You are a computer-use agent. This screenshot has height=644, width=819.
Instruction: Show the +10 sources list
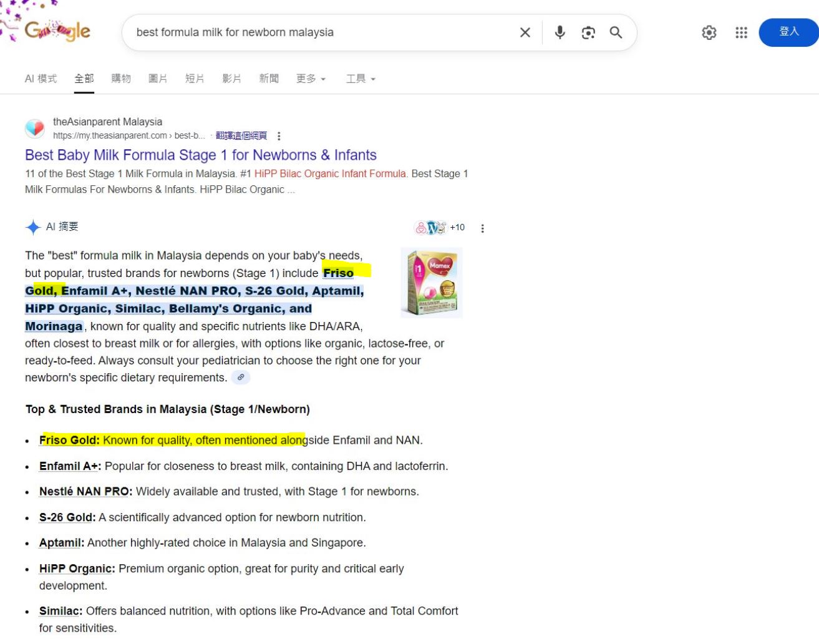pyautogui.click(x=440, y=228)
